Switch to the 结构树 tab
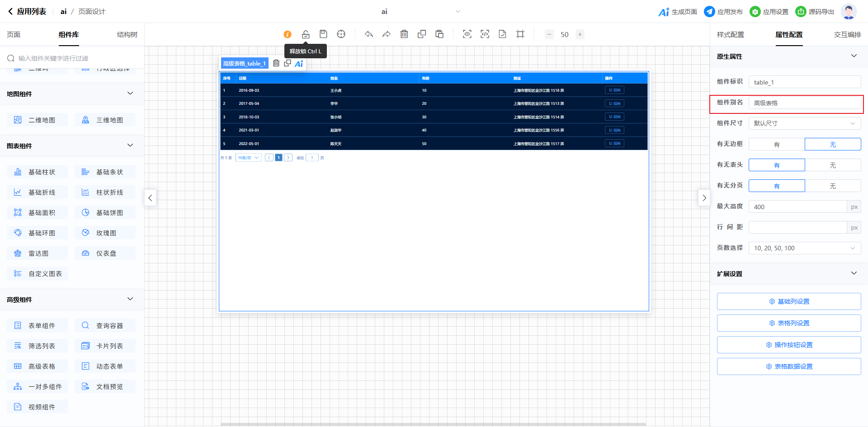 (x=127, y=35)
